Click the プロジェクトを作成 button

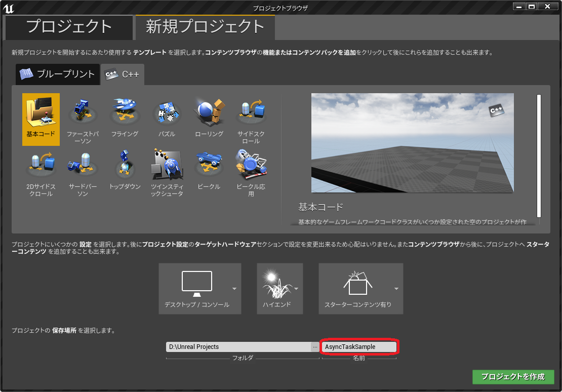[513, 377]
